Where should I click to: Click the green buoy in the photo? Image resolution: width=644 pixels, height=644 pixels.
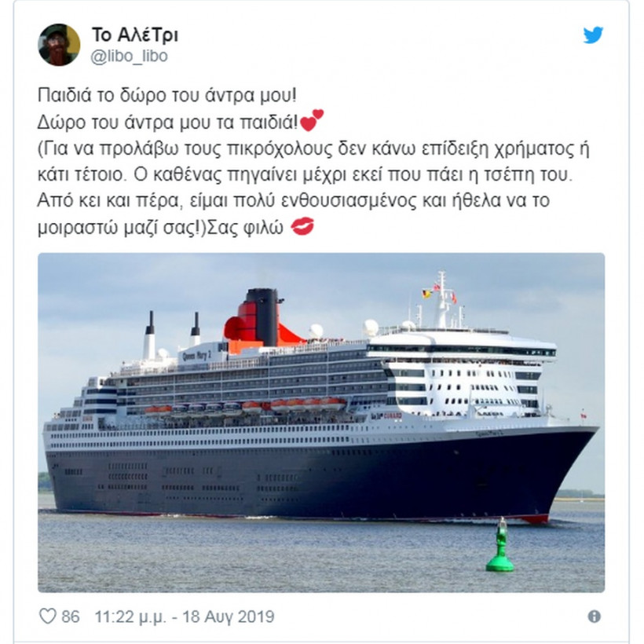[x=500, y=545]
